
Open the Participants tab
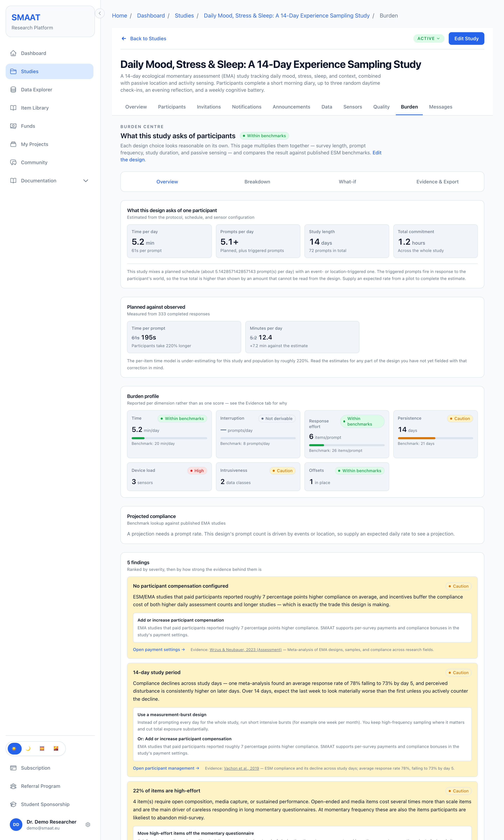click(x=172, y=107)
